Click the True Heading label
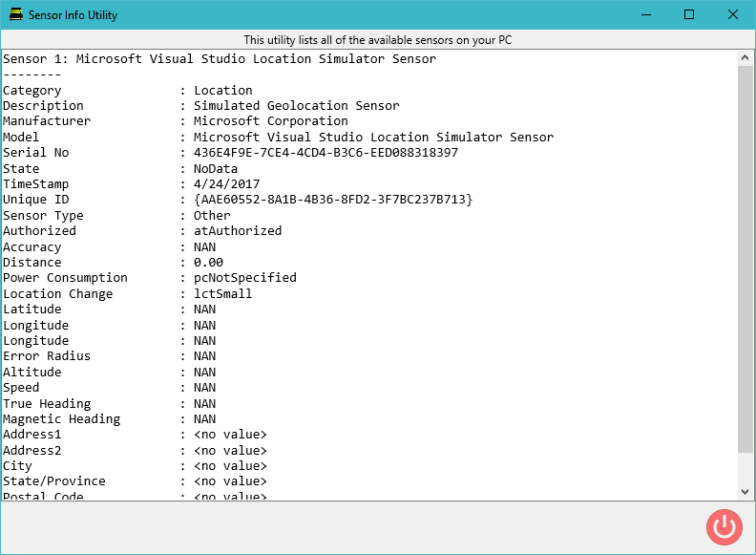 pos(47,403)
